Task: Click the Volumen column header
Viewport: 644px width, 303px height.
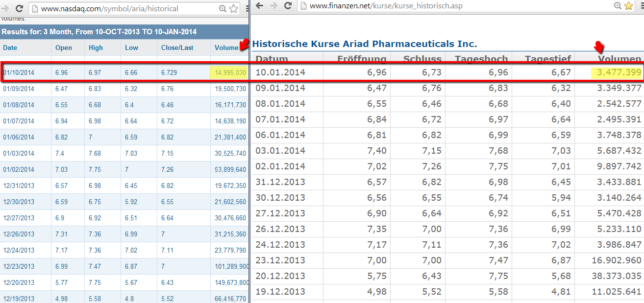Action: coord(619,59)
